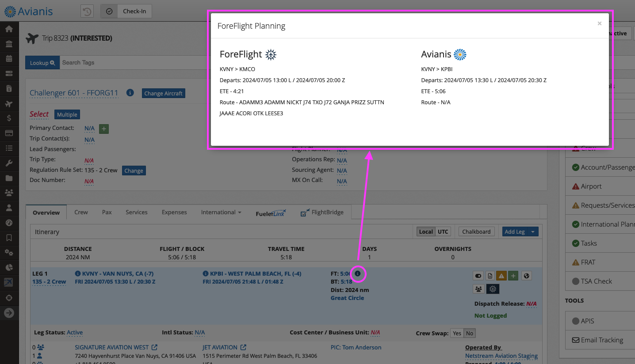
Task: Click Change next to Regulation Rule Set
Action: 134,171
